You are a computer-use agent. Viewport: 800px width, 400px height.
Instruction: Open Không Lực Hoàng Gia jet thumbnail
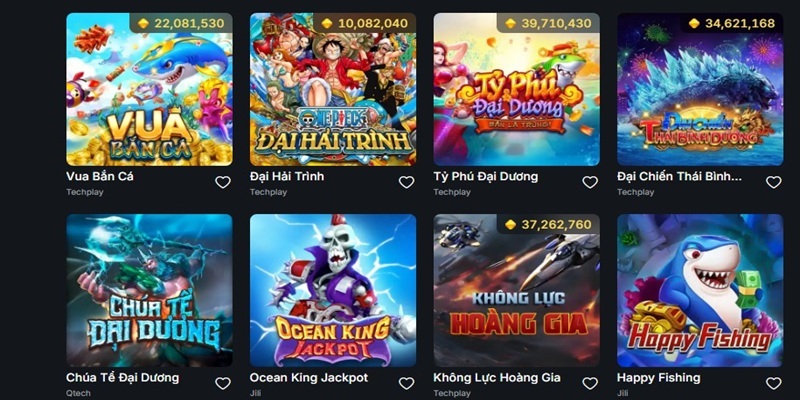517,290
